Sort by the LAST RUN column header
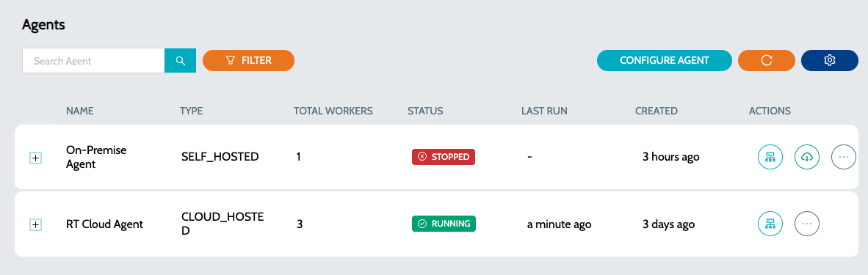Viewport: 868px width, 275px height. pyautogui.click(x=544, y=111)
